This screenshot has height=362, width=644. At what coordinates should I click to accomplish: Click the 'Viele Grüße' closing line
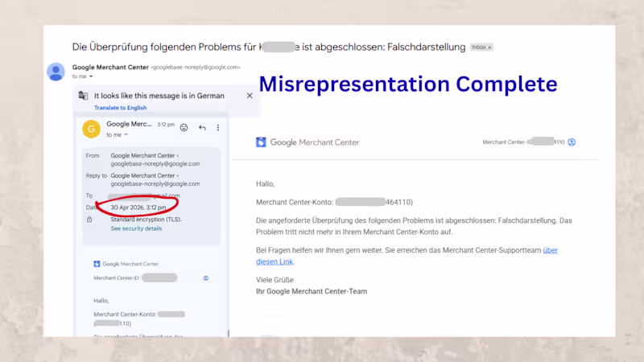pyautogui.click(x=275, y=280)
